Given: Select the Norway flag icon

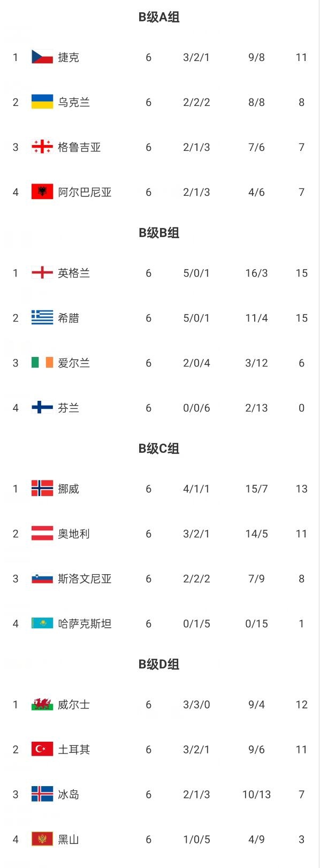Looking at the screenshot, I should coord(42,489).
